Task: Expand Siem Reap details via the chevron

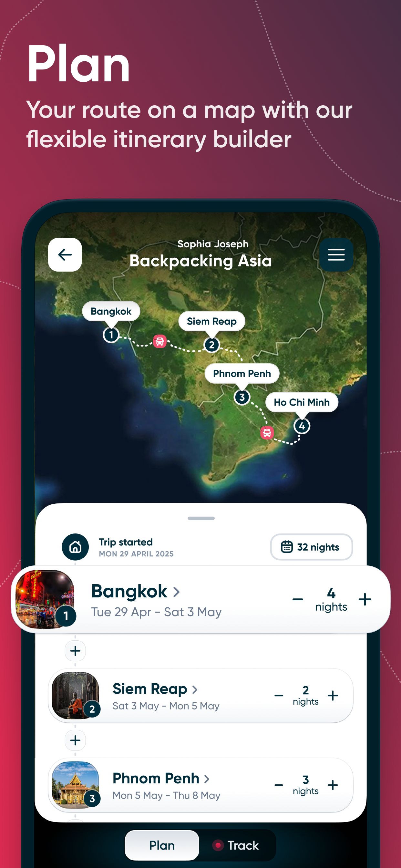Action: click(194, 689)
